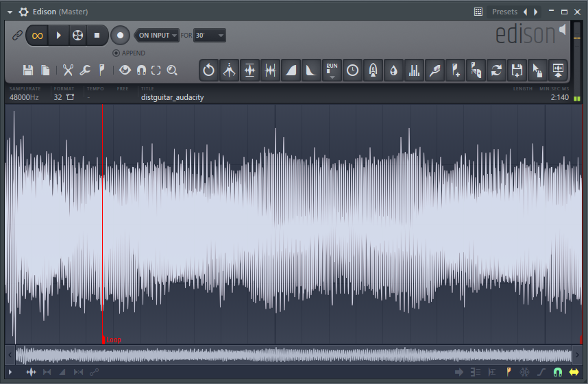This screenshot has height=384, width=588.
Task: Click the Fade In tool button
Action: (291, 70)
